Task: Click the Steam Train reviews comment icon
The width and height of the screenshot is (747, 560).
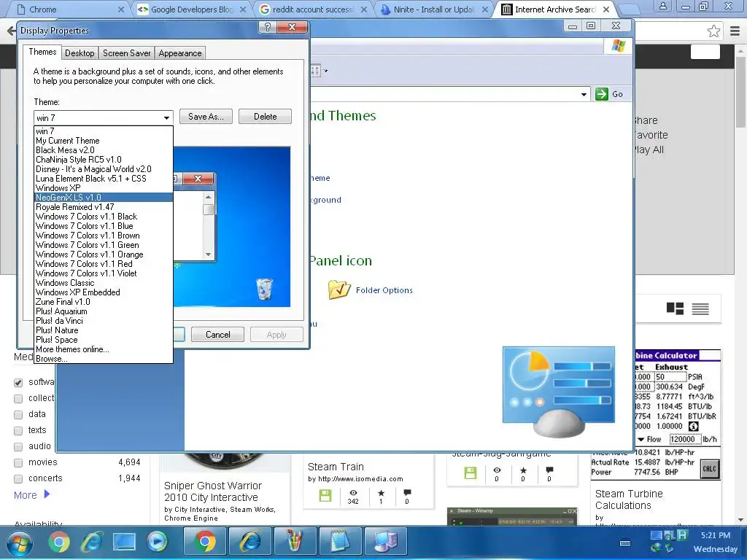Action: click(x=407, y=492)
